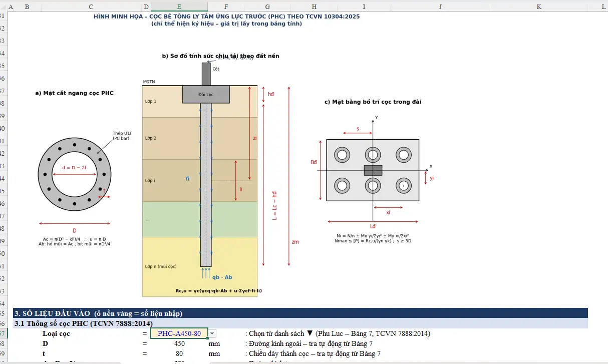This screenshot has height=364, width=608.
Task: Select column F header
Action: coord(226,7)
